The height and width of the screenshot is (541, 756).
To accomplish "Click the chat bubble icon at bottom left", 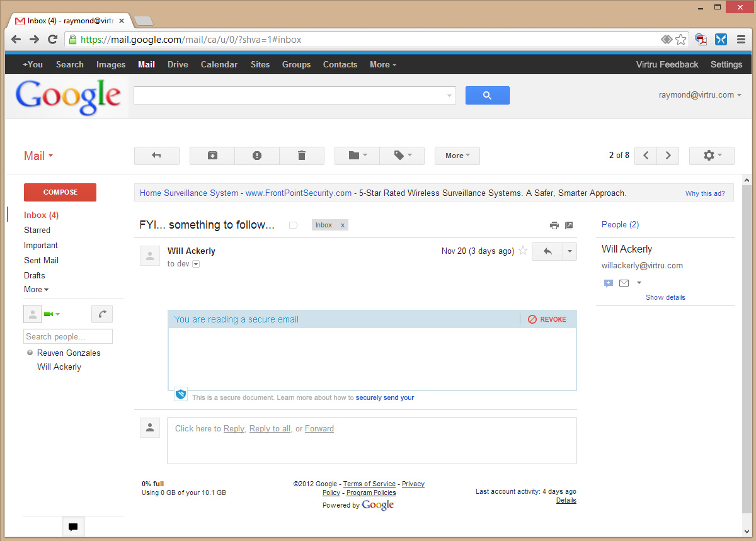I will click(x=73, y=527).
